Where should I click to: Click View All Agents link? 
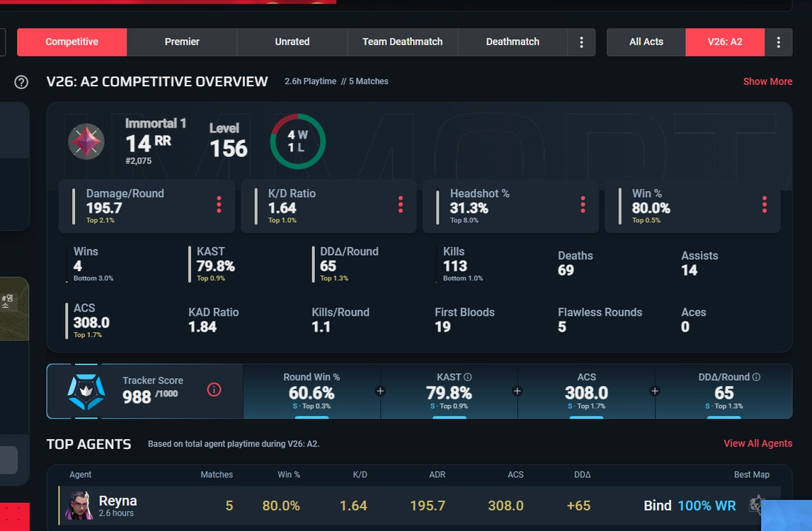click(x=757, y=443)
